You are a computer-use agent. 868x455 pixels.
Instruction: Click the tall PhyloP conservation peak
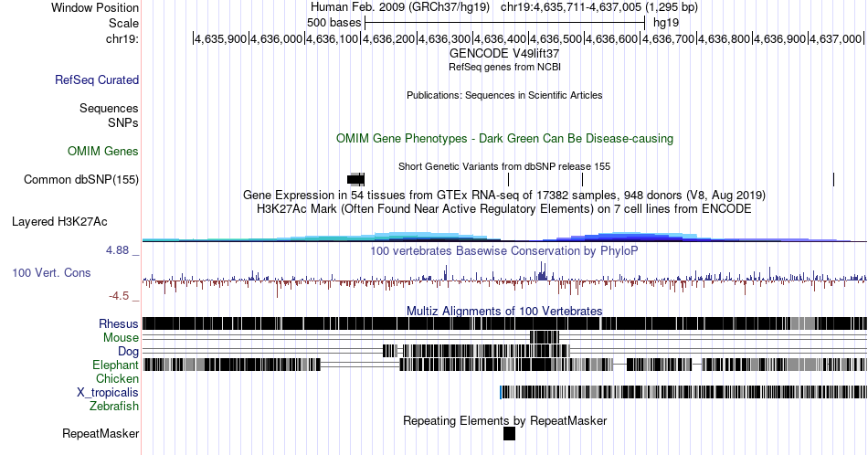point(543,270)
